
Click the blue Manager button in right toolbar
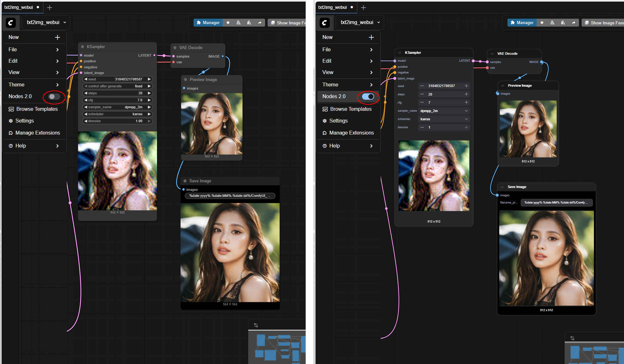coord(522,22)
